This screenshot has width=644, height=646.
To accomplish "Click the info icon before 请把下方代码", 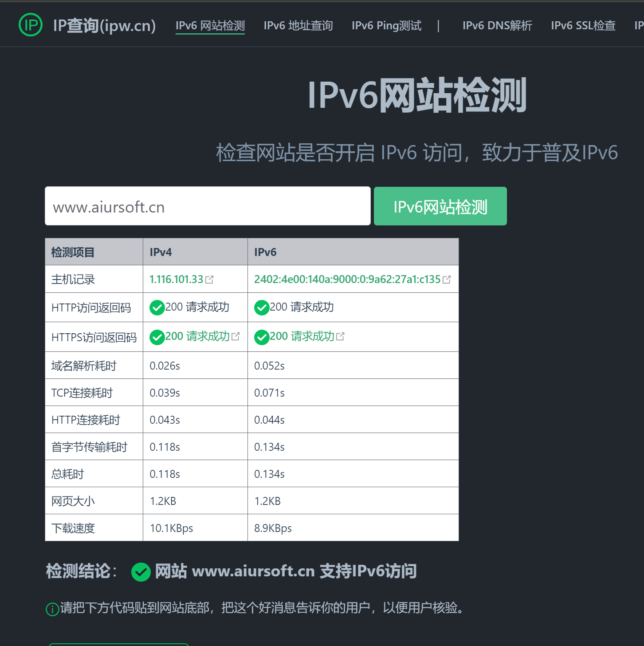I will pyautogui.click(x=52, y=609).
